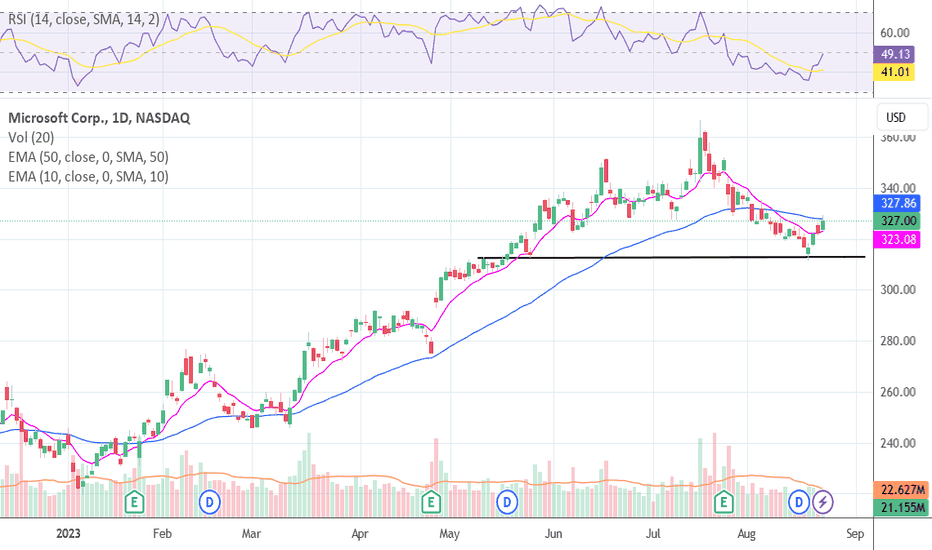Click the 240.00 price scale label
Screen dimensions: 932x550
(x=898, y=443)
